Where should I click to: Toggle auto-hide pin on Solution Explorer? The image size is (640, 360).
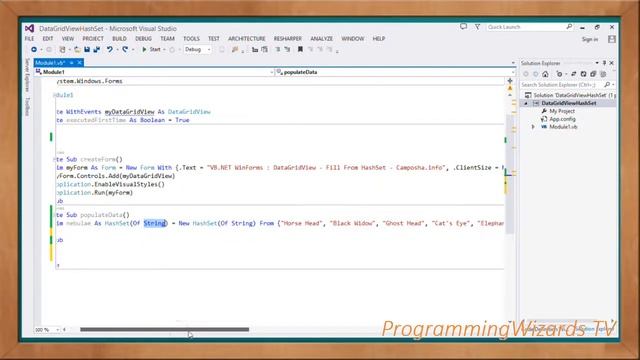(604, 63)
